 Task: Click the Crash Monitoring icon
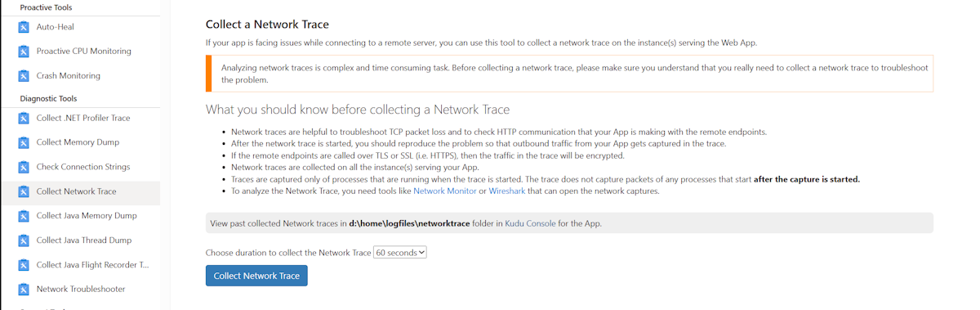[x=24, y=76]
